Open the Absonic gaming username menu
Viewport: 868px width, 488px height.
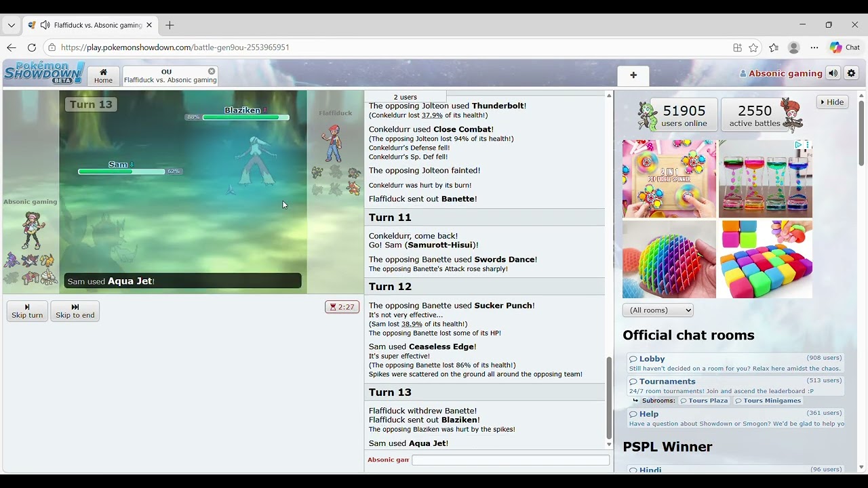781,73
